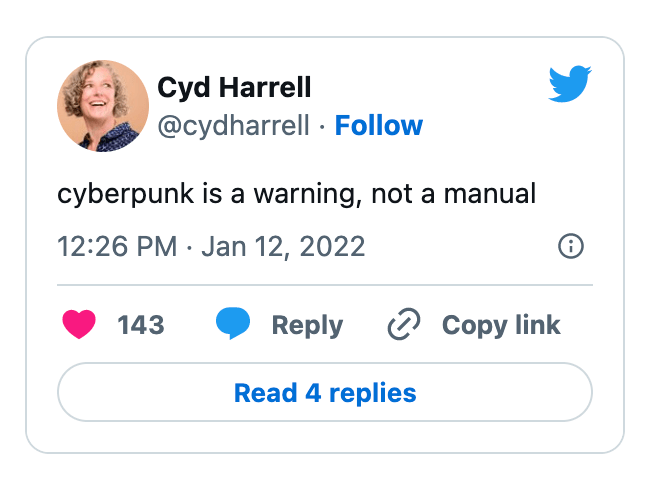Like the tweet with the heart icon
Screen dimensions: 650x486
click(80, 325)
